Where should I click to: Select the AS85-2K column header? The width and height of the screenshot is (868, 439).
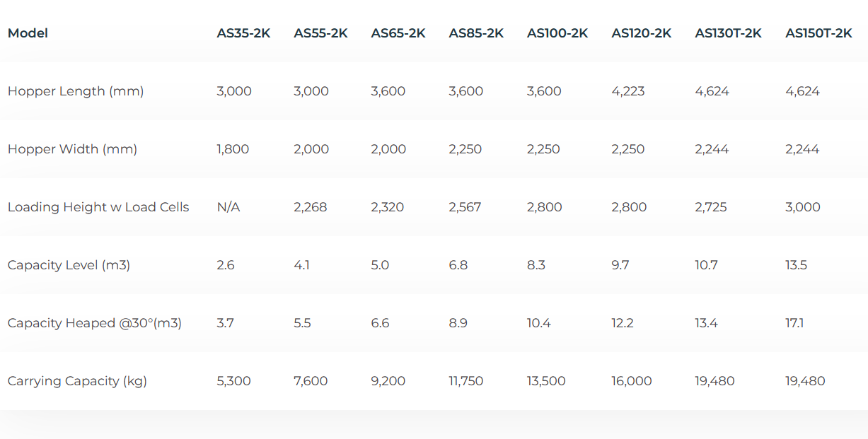(476, 33)
